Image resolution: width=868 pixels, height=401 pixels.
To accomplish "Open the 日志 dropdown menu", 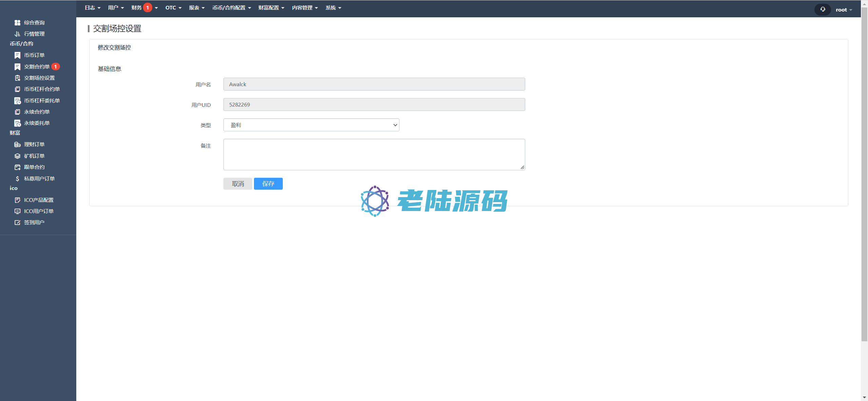I will click(93, 8).
